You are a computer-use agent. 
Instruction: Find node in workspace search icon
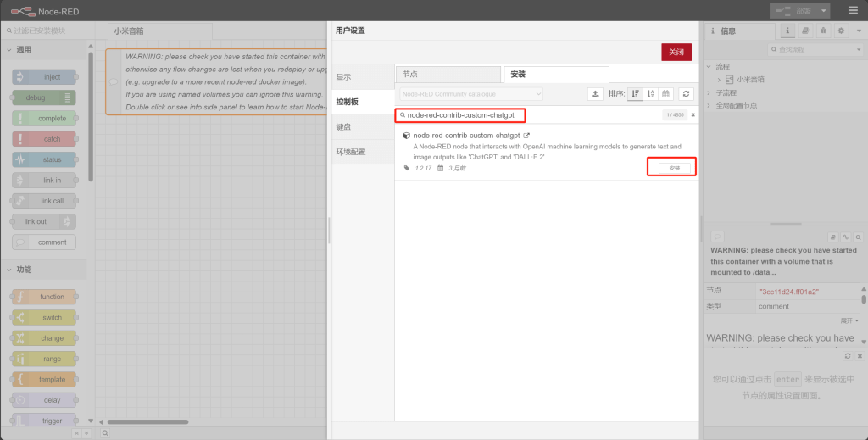(858, 237)
